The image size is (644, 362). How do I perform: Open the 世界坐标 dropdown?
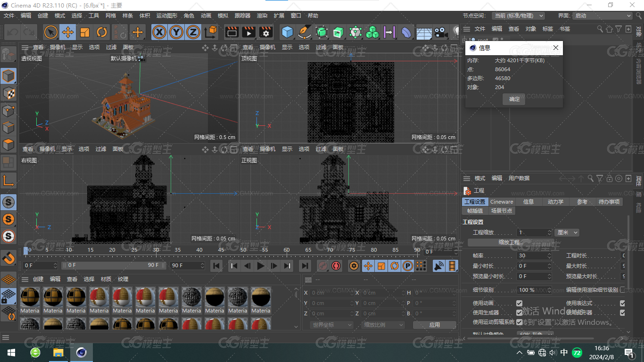click(332, 325)
